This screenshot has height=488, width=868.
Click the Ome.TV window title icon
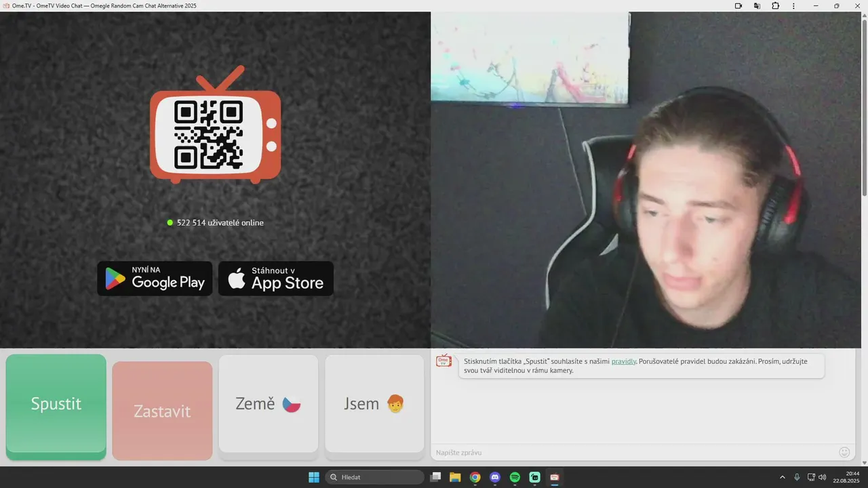click(x=6, y=5)
